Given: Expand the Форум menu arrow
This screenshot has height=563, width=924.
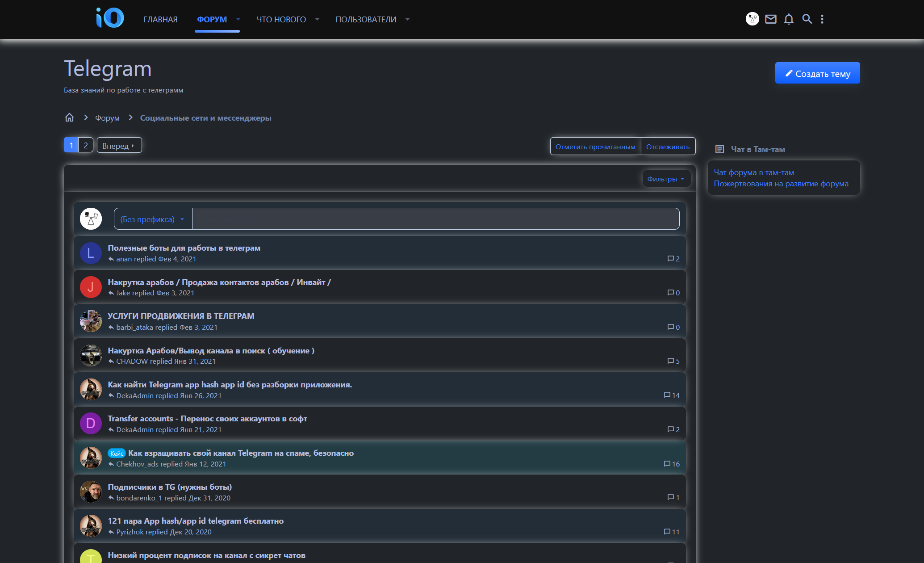Looking at the screenshot, I should click(x=238, y=19).
